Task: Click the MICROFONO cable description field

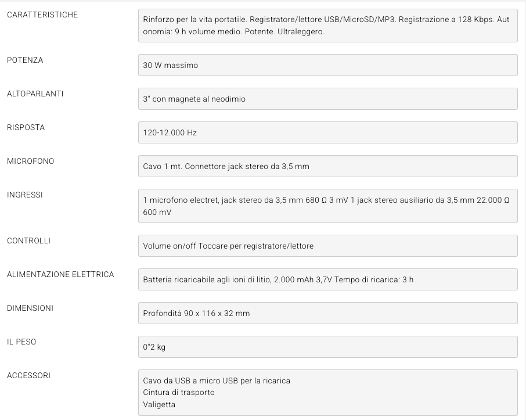Action: (x=327, y=166)
